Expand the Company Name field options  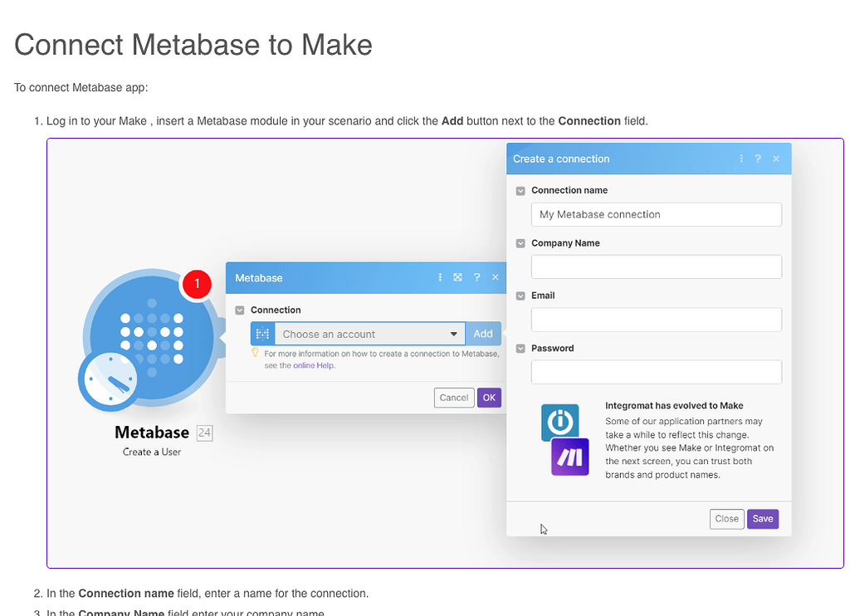tap(520, 242)
